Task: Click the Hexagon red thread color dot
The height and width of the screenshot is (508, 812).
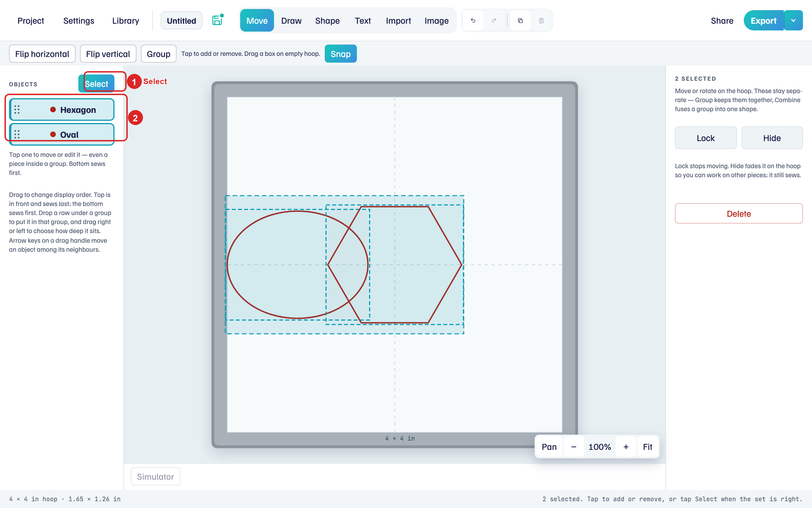Action: (53, 110)
